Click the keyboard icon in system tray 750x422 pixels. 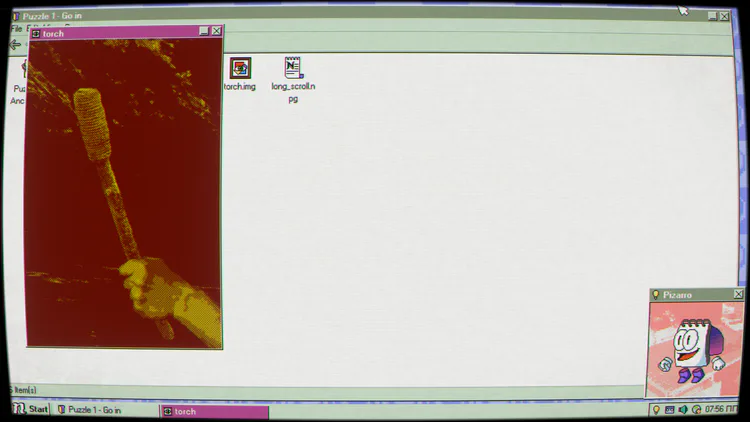pos(670,410)
